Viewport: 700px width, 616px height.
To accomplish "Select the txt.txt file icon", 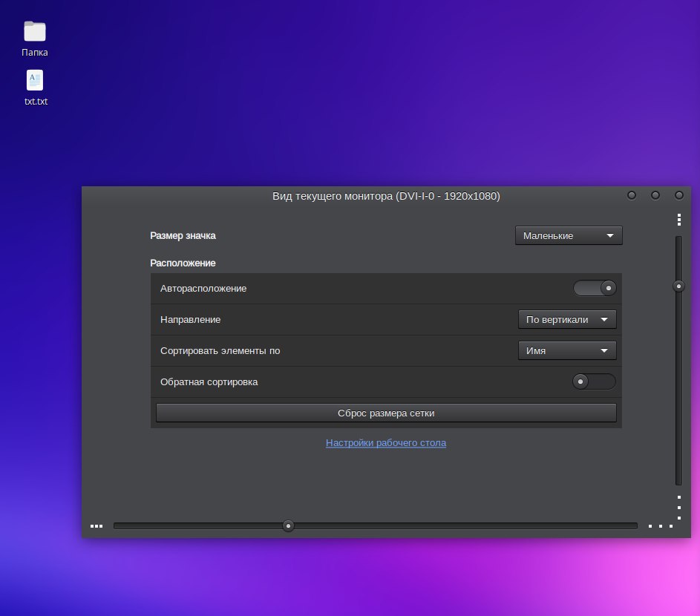I will pyautogui.click(x=35, y=80).
